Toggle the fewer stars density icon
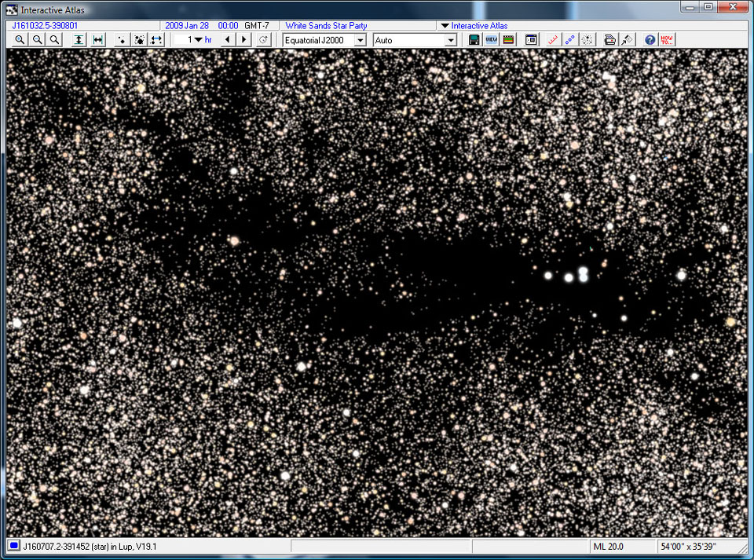Screen dimensions: 754x560 [x=122, y=40]
